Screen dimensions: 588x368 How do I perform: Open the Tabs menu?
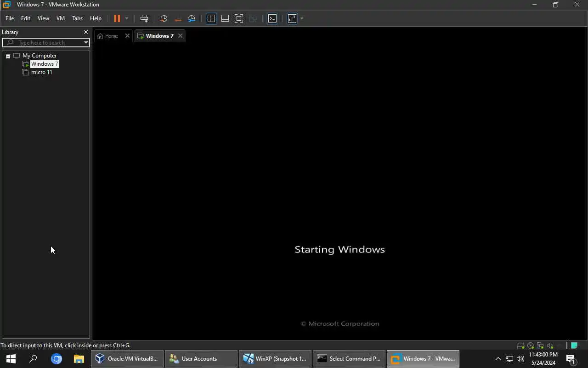pyautogui.click(x=77, y=18)
